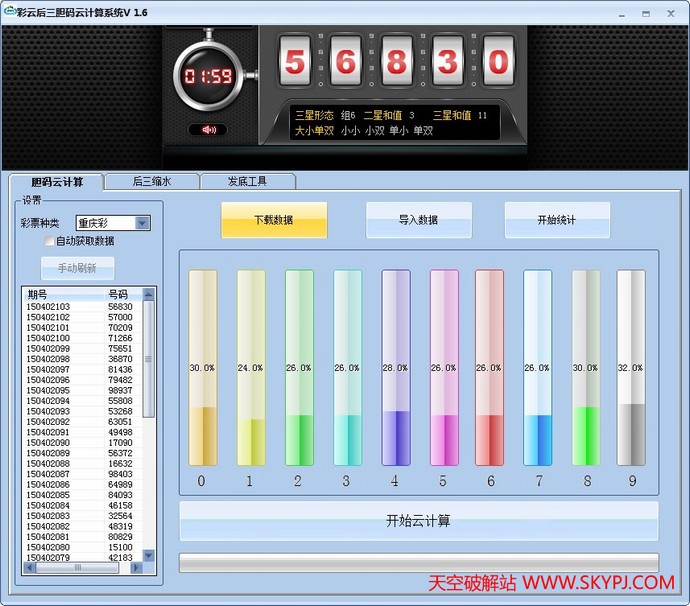The width and height of the screenshot is (690, 606).
Task: Open the 发底工具 tab
Action: coord(247,181)
